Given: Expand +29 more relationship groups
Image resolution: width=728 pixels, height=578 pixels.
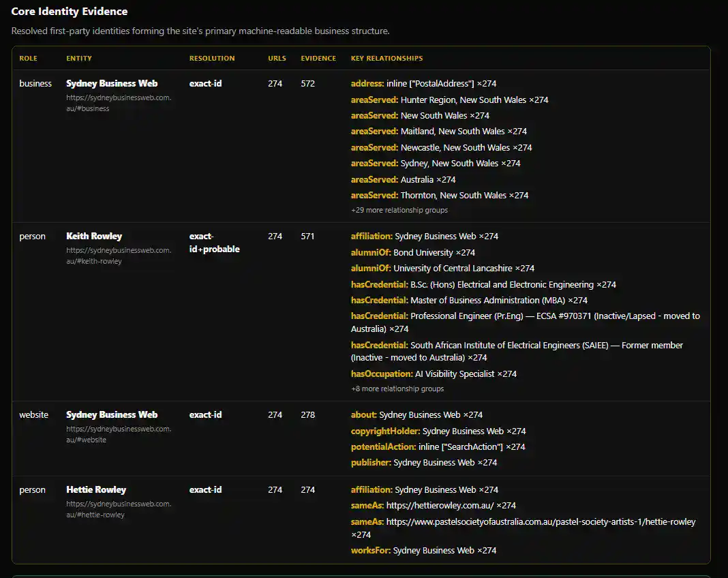Looking at the screenshot, I should [399, 211].
